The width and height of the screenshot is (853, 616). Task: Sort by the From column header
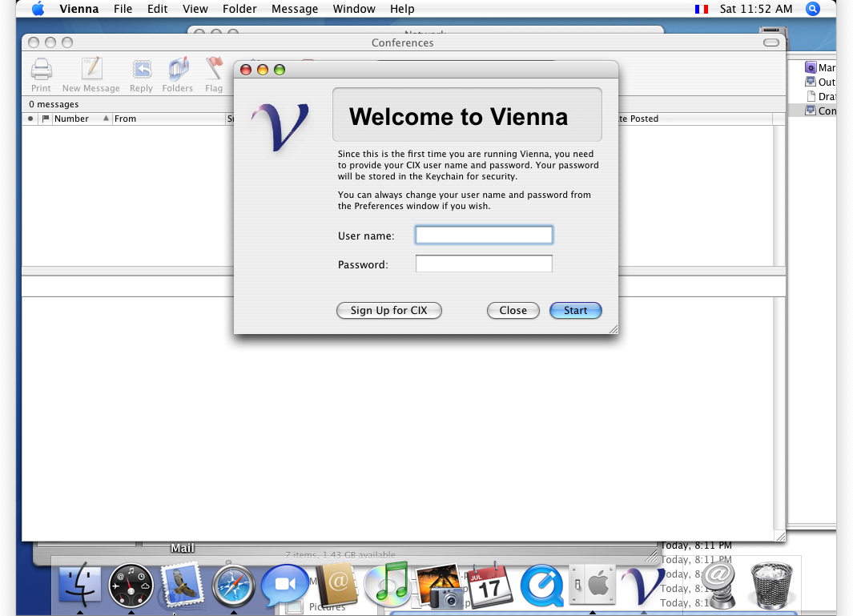pyautogui.click(x=169, y=119)
